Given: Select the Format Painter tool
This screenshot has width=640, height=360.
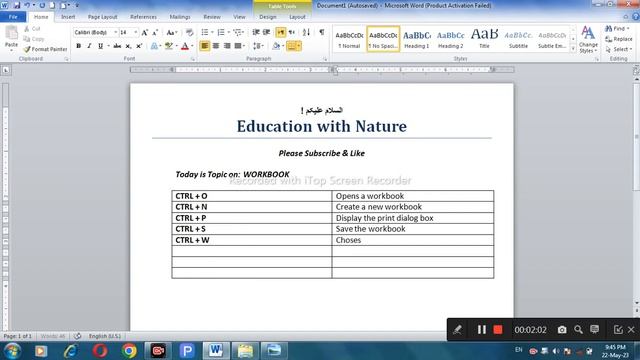Looking at the screenshot, I should [x=45, y=49].
